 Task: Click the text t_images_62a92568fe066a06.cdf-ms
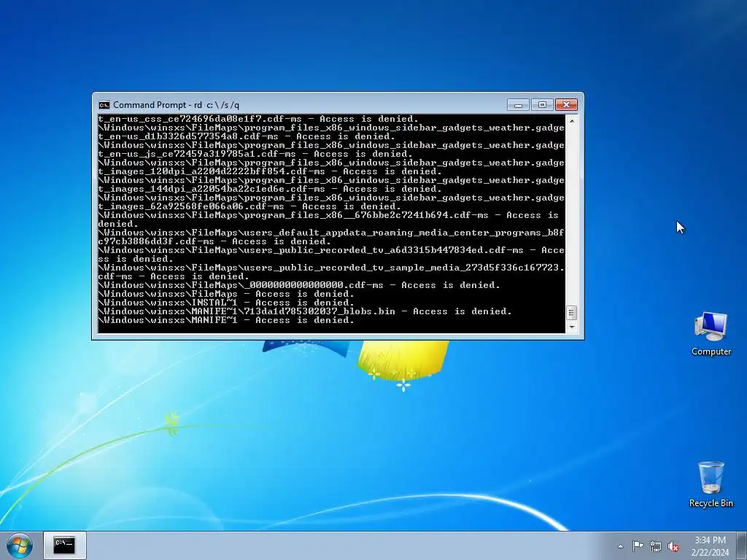[191, 206]
